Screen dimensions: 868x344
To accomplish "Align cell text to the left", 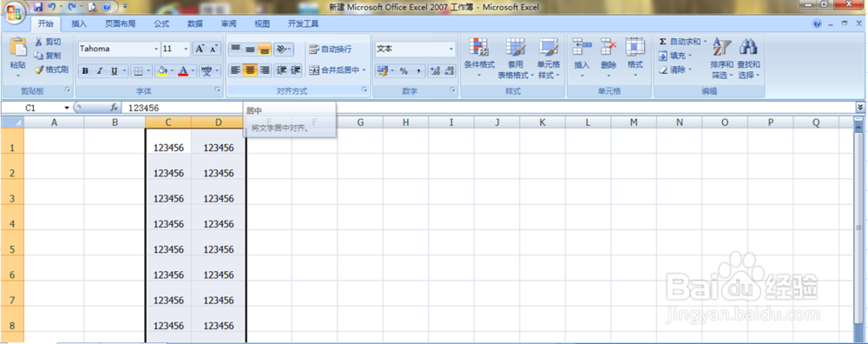I will 235,70.
